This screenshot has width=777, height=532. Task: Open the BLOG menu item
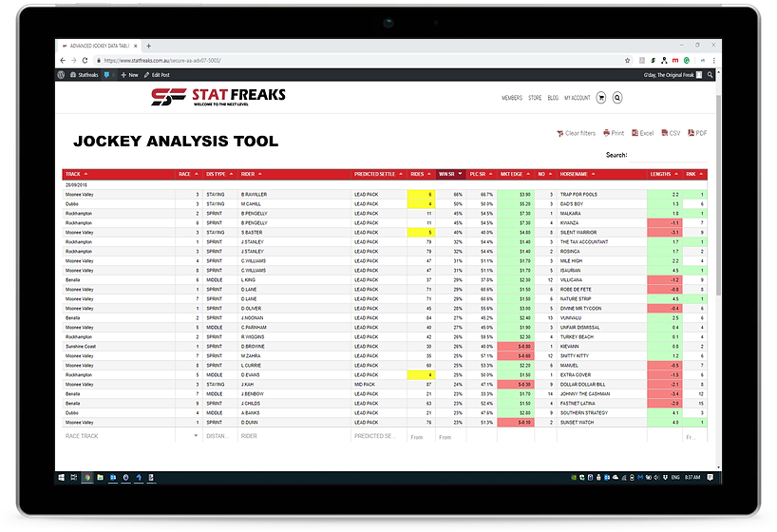[553, 98]
